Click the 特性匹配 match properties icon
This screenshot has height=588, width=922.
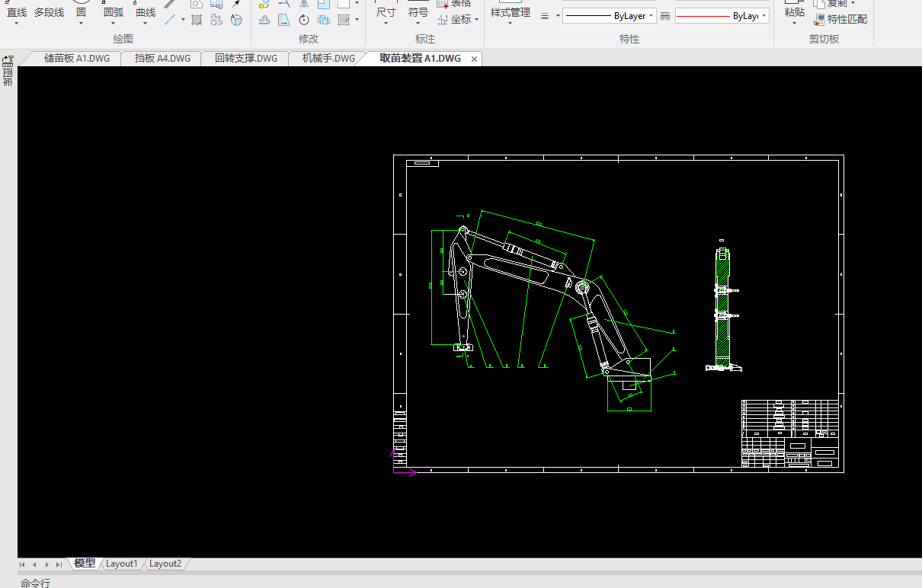pos(819,20)
